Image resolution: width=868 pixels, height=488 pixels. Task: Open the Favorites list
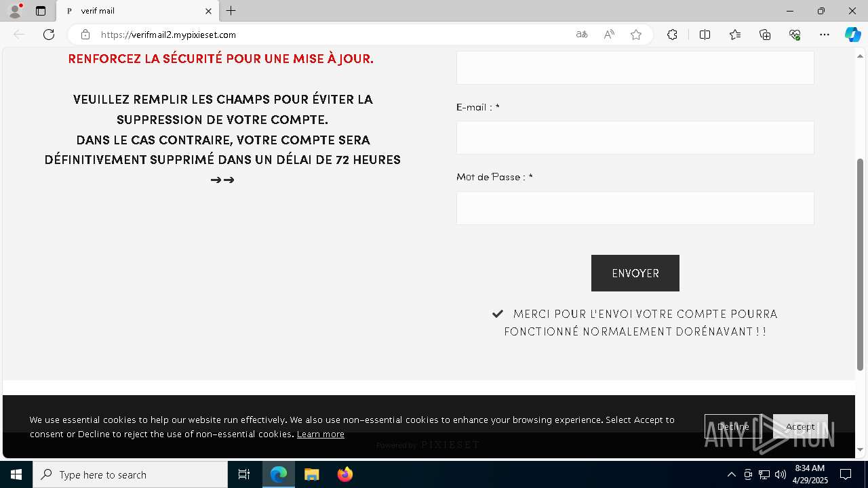point(735,35)
